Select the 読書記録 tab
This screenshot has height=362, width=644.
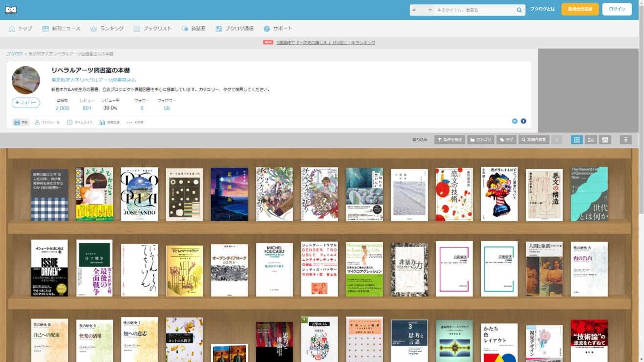109,122
